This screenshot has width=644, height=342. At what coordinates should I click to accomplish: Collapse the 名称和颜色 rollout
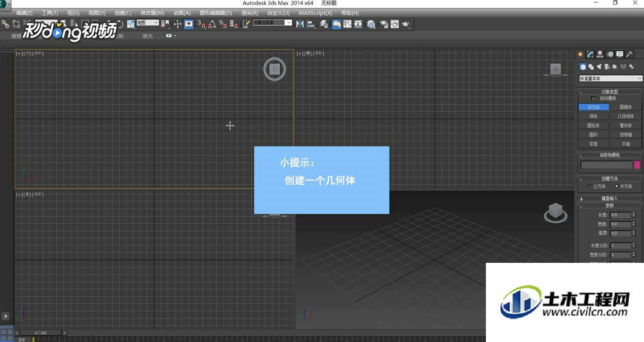[x=610, y=155]
